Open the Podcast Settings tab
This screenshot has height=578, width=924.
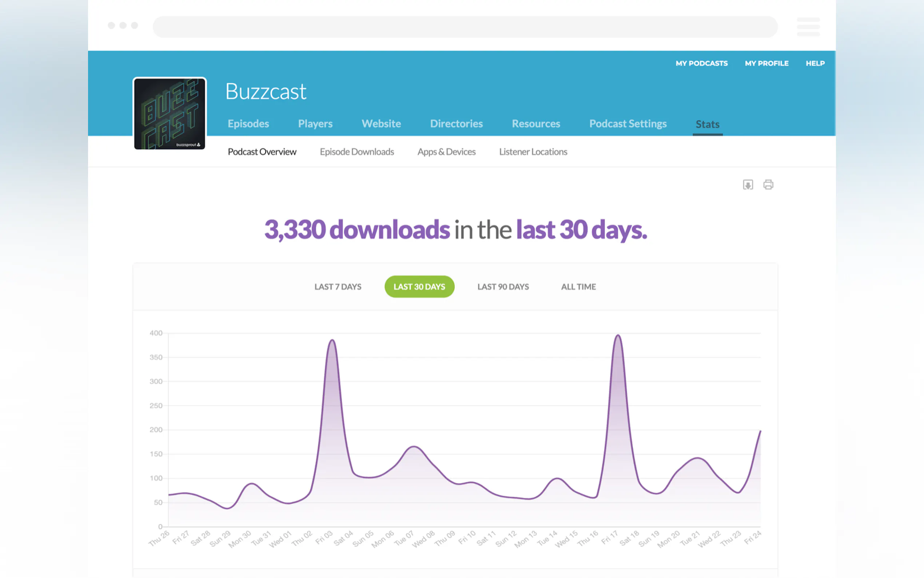pyautogui.click(x=628, y=123)
